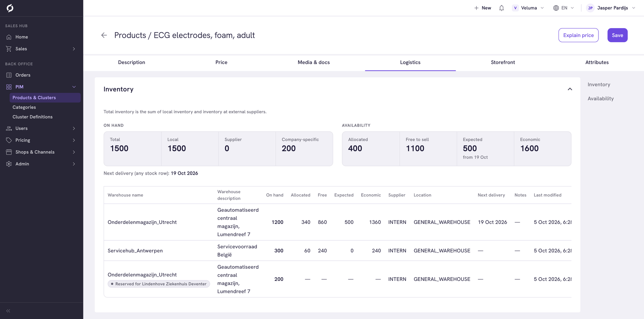This screenshot has width=644, height=319.
Task: Click the JP user avatar
Action: pyautogui.click(x=590, y=8)
